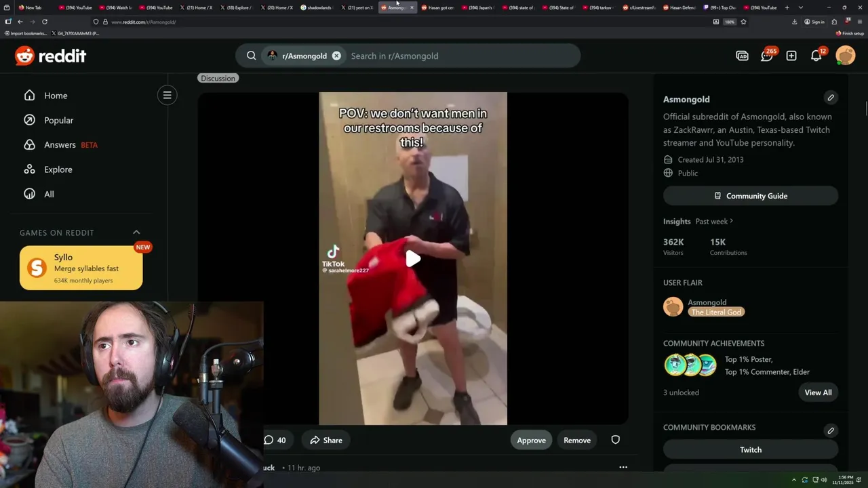Reset the 180% zoom level indicator
Image resolution: width=868 pixels, height=488 pixels.
730,22
